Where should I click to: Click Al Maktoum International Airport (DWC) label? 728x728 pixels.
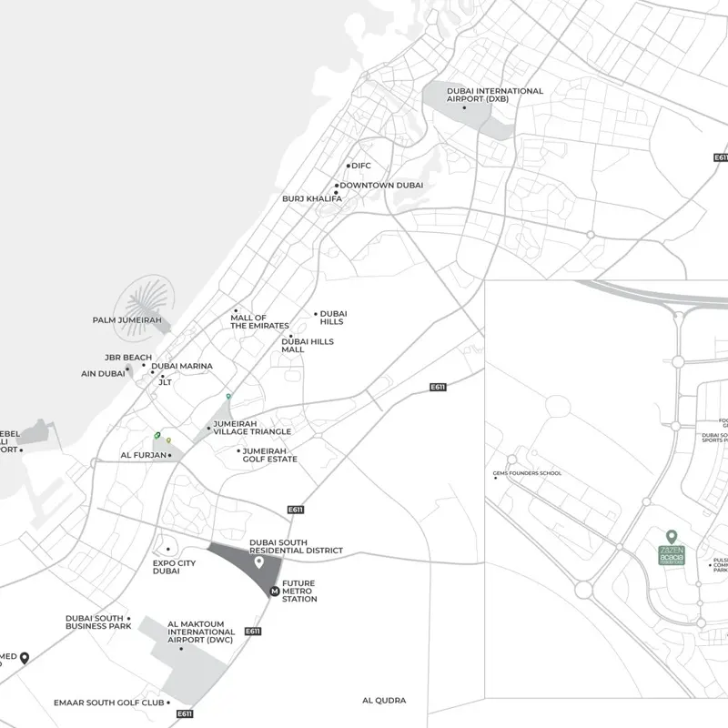point(200,632)
